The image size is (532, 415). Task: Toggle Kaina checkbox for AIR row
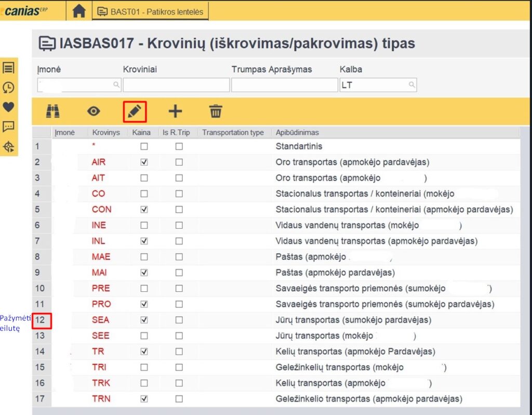144,162
